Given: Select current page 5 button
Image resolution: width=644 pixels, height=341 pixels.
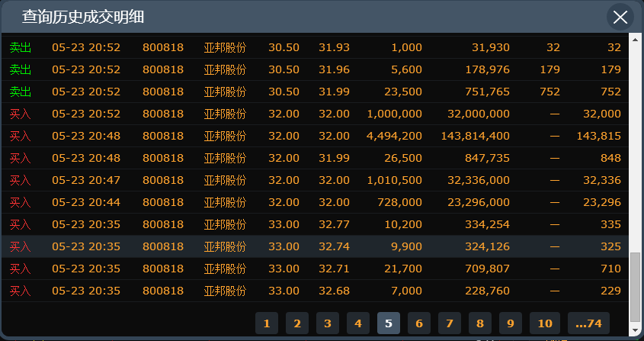Looking at the screenshot, I should pyautogui.click(x=389, y=323).
